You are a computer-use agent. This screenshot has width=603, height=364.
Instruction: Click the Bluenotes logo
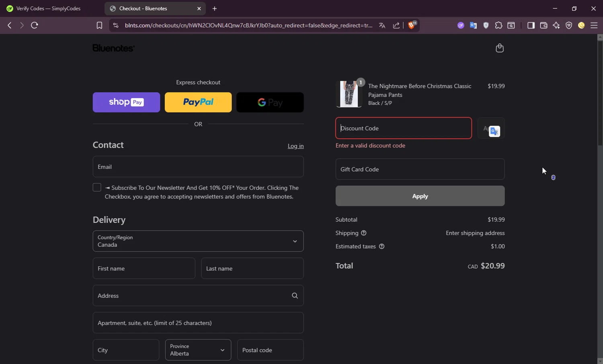coord(114,48)
